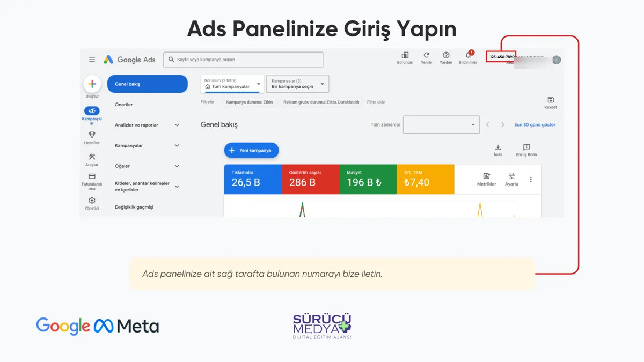This screenshot has width=644, height=362.
Task: Open Kampanyalar megaphone sidebar icon
Action: point(92,111)
